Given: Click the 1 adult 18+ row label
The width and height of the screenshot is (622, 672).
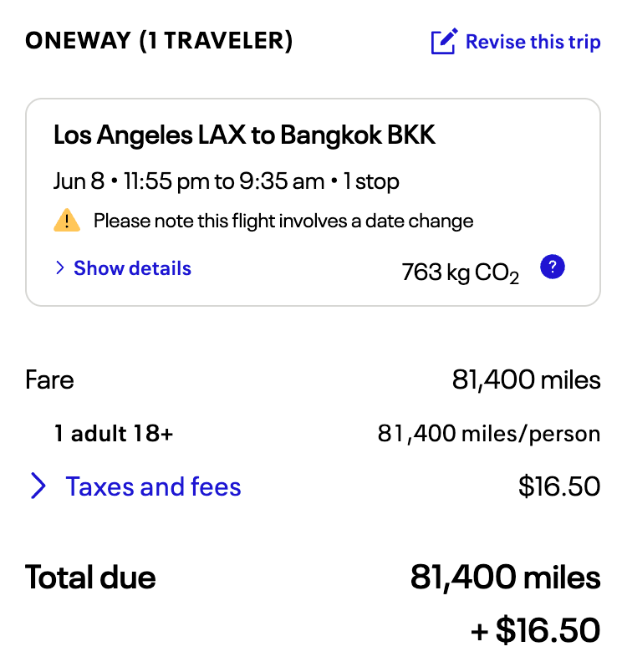Looking at the screenshot, I should point(114,434).
